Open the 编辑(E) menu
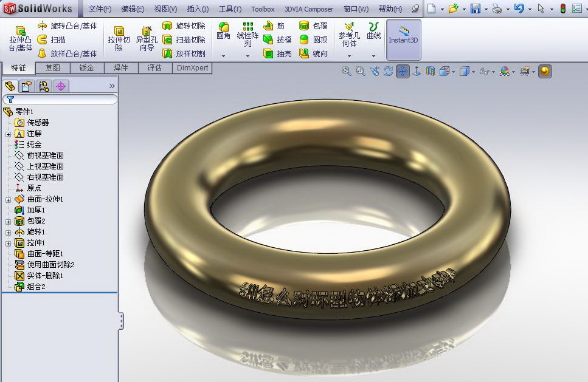 [x=133, y=9]
